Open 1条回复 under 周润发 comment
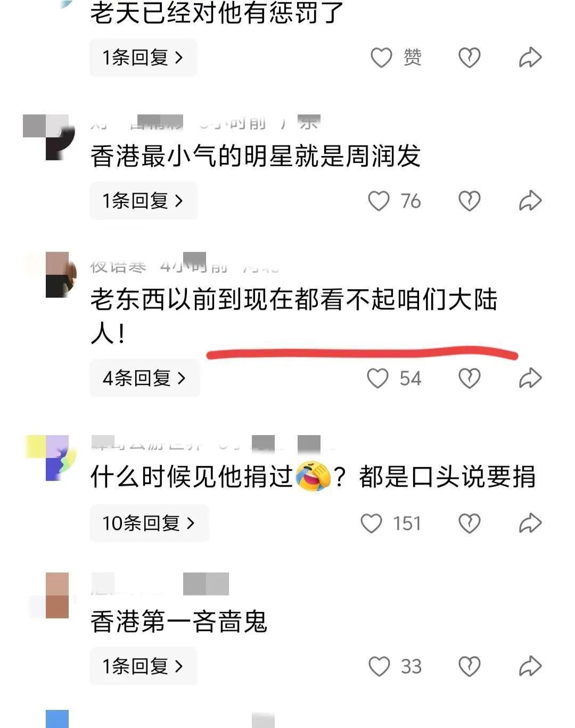Image resolution: width=575 pixels, height=728 pixels. pyautogui.click(x=143, y=201)
